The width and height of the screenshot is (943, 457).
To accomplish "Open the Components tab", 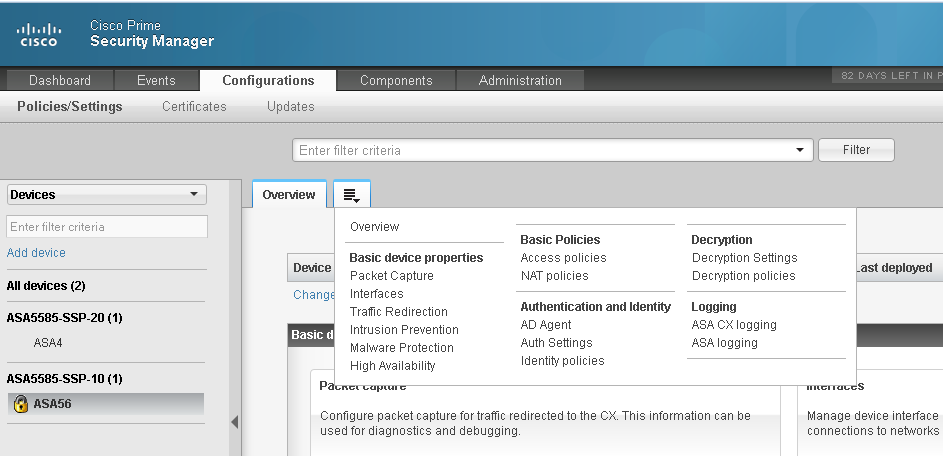I will [x=396, y=81].
